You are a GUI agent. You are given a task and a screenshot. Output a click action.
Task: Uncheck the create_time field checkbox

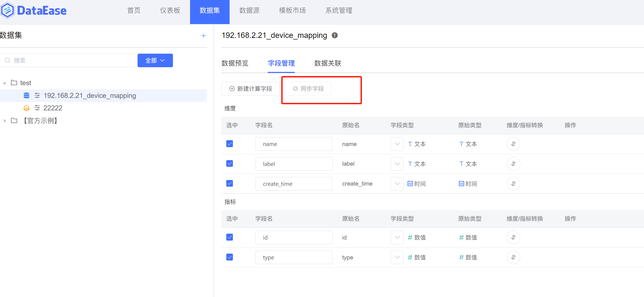[230, 184]
